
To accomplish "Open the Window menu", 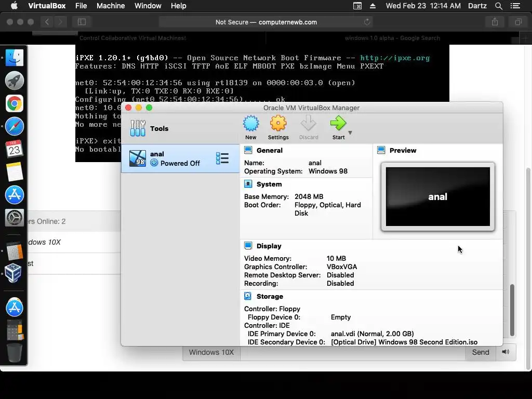I will (x=148, y=6).
